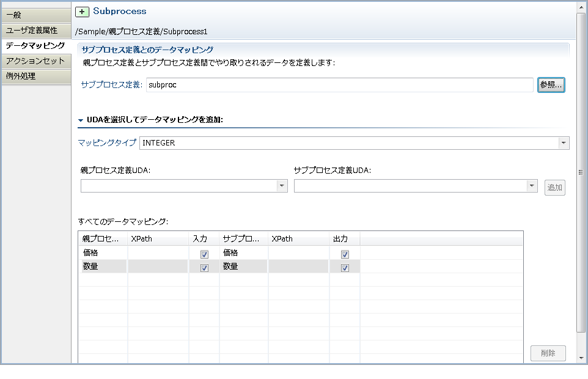This screenshot has height=379, width=588.
Task: Select parent 価格 cell in mapping table
Action: coord(103,253)
